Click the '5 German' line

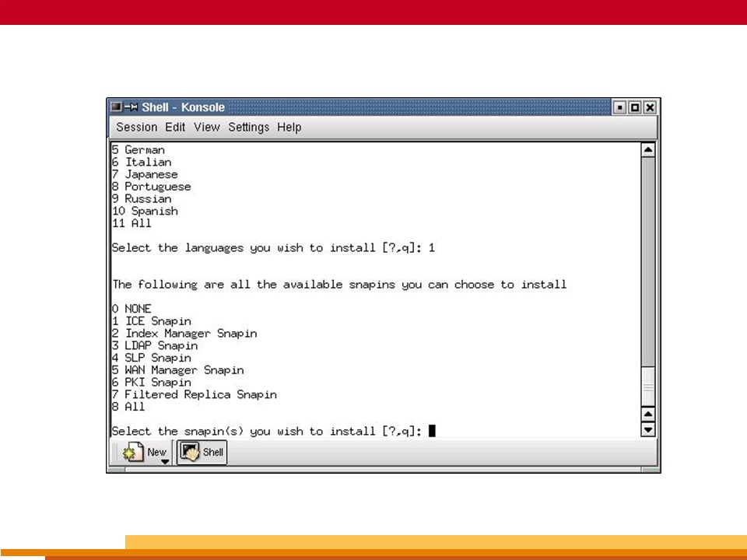(x=139, y=150)
